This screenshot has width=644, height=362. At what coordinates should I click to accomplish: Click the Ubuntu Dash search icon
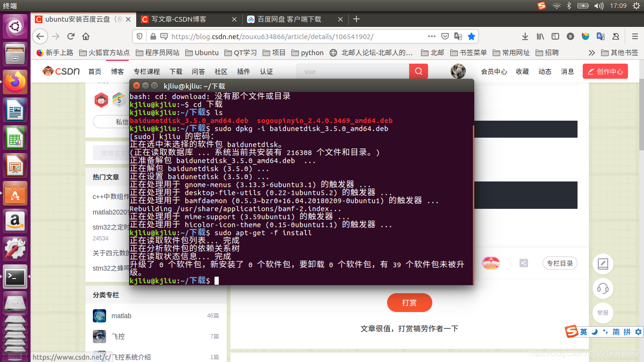coord(15,26)
